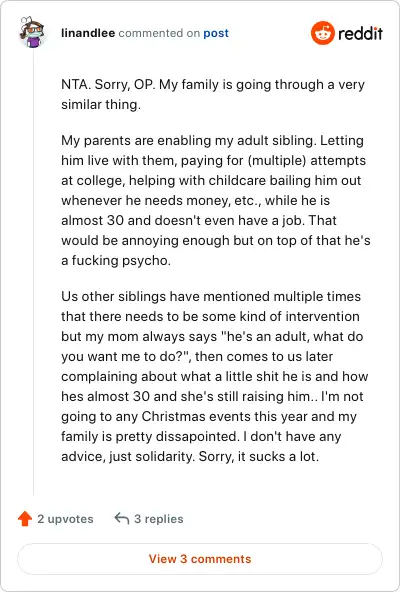Click the "commented on" header text
The image size is (400, 592).
pyautogui.click(x=159, y=33)
